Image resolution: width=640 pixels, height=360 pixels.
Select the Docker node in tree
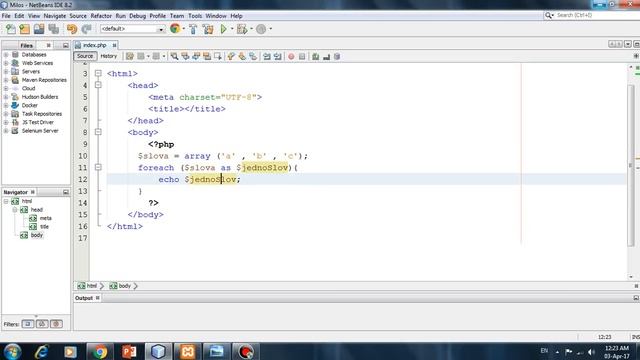tap(29, 105)
